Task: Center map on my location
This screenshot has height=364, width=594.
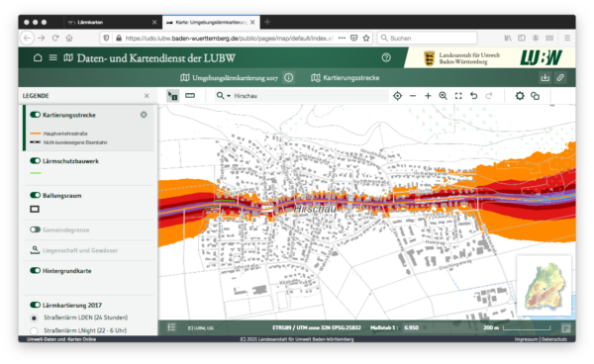Action: (x=397, y=96)
